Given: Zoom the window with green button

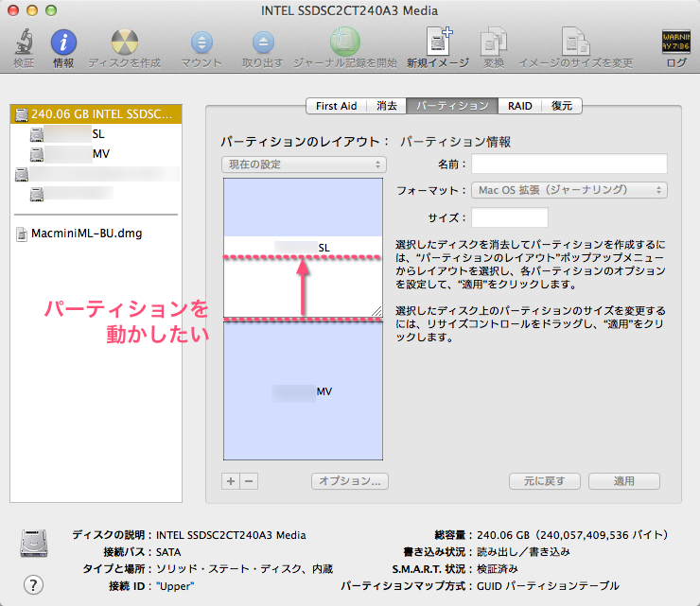Looking at the screenshot, I should click(51, 10).
